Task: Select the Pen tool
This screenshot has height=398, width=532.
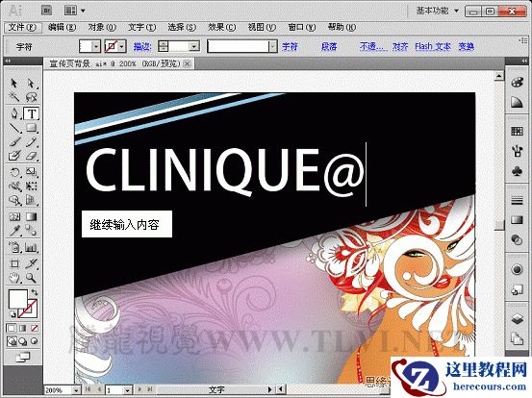Action: 13,113
